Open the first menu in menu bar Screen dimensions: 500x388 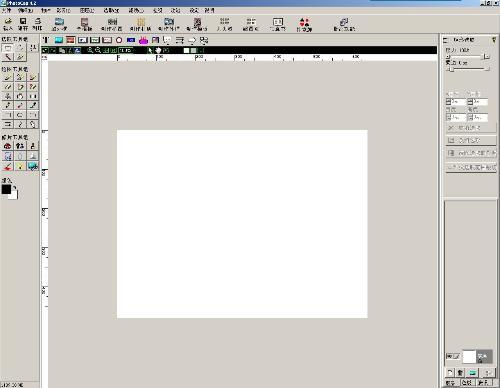[x=6, y=10]
